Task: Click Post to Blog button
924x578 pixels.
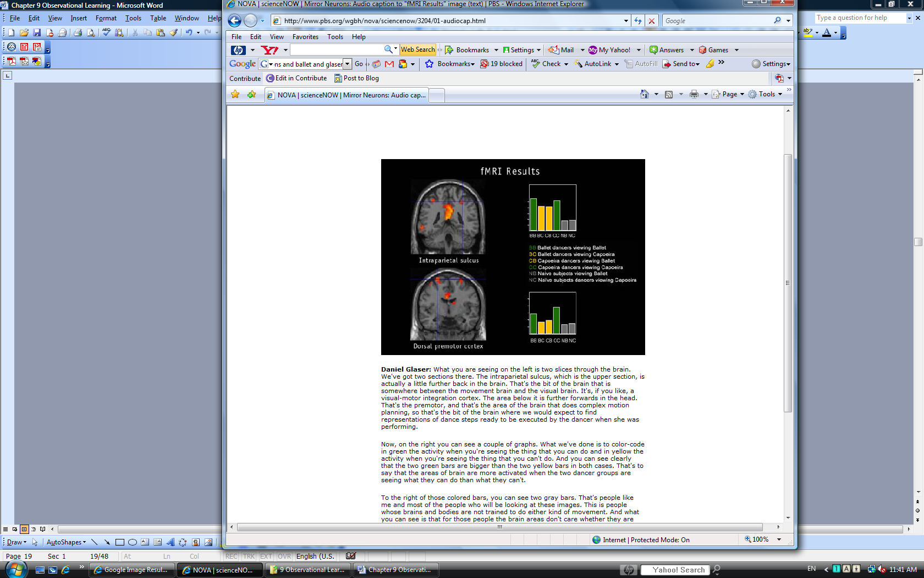Action: (356, 78)
